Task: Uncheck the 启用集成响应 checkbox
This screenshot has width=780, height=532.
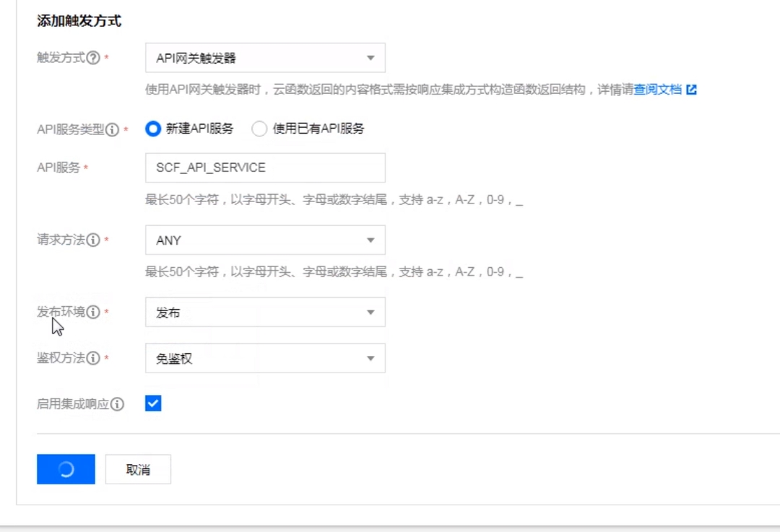Action: coord(153,404)
